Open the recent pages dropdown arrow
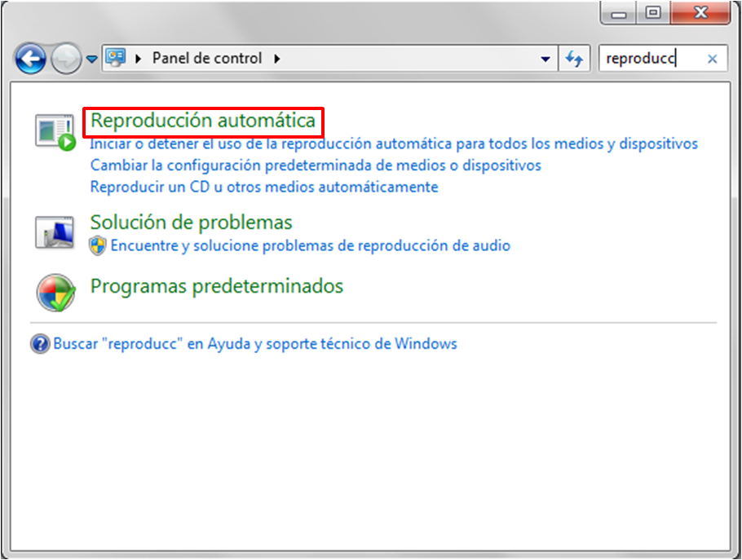742x560 pixels. point(92,60)
